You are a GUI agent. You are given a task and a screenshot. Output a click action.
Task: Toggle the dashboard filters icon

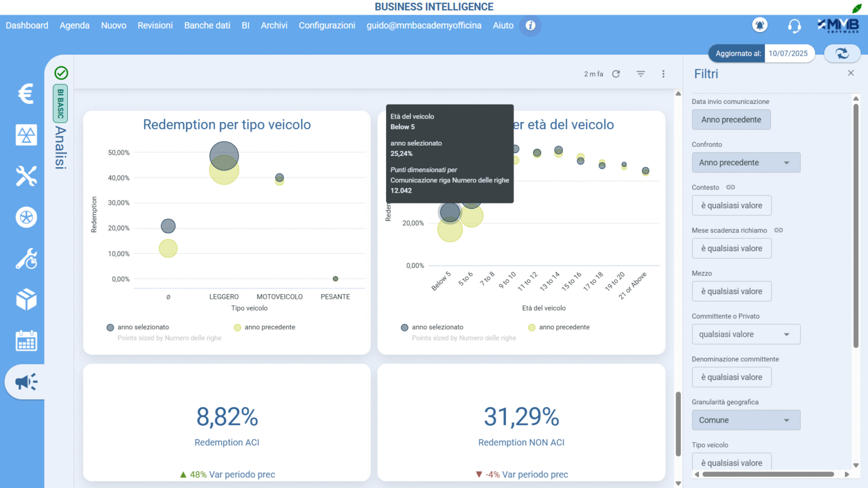pos(641,74)
